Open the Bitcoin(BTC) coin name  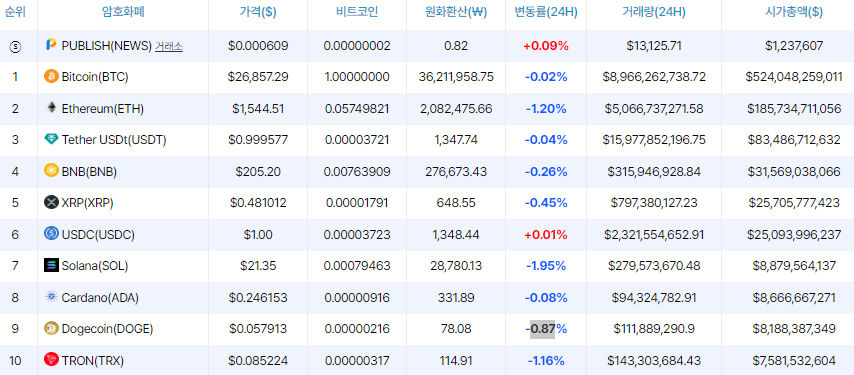click(x=95, y=77)
